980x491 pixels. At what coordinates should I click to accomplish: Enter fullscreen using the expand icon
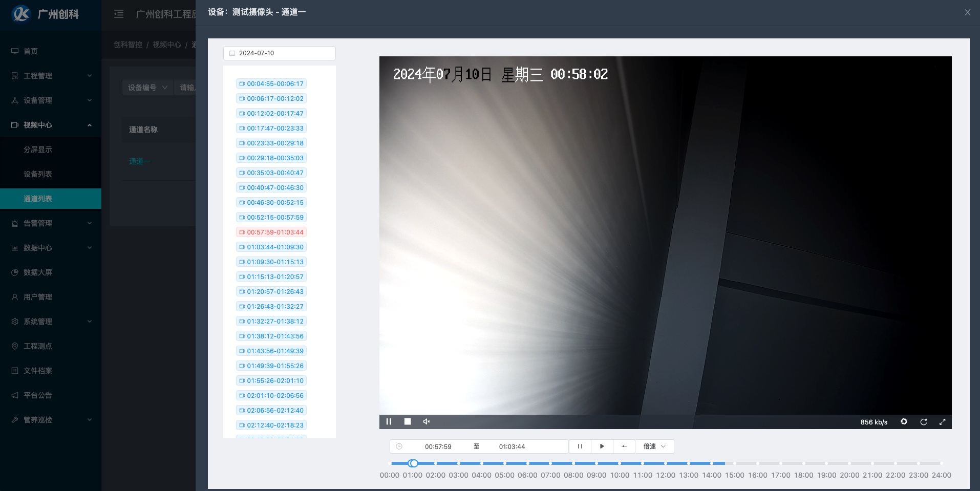943,421
